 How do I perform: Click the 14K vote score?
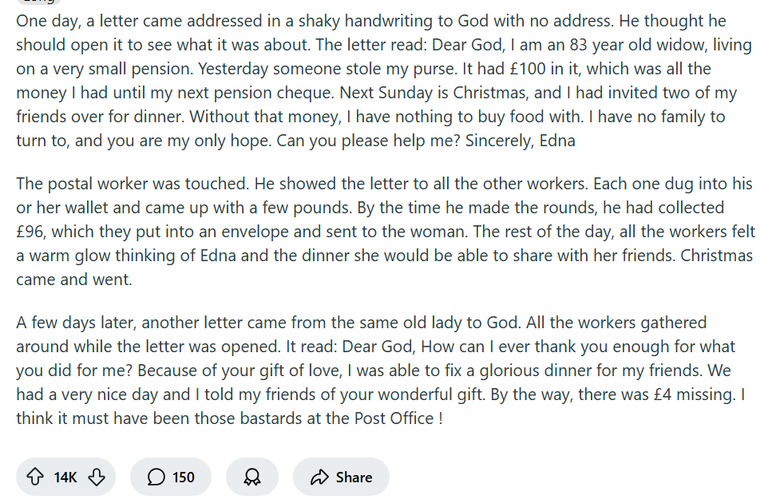(65, 477)
